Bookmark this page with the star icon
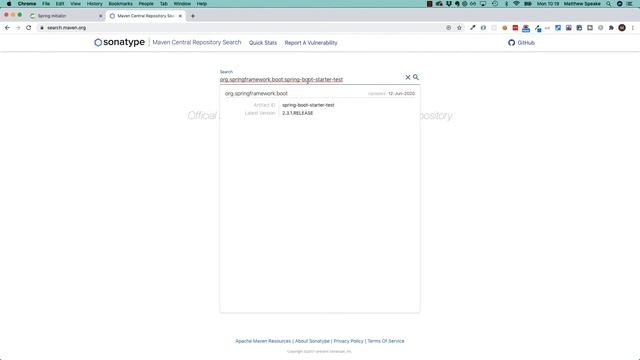Image resolution: width=640 pixels, height=360 pixels. point(459,28)
